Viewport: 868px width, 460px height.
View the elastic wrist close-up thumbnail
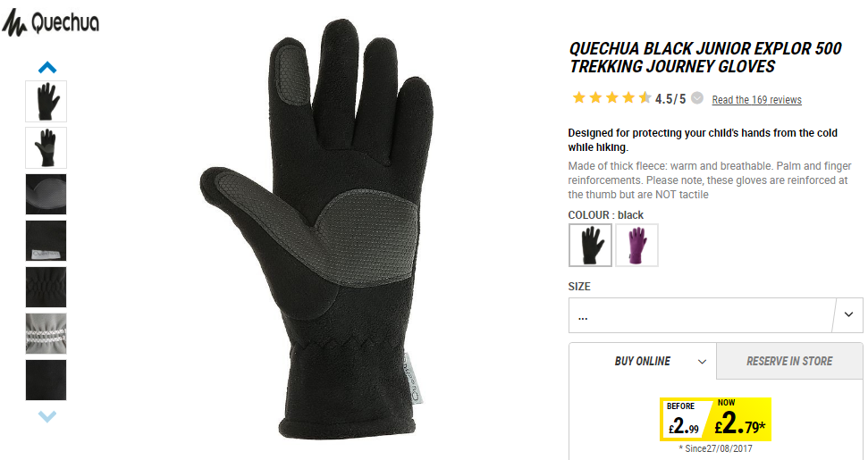(x=46, y=287)
